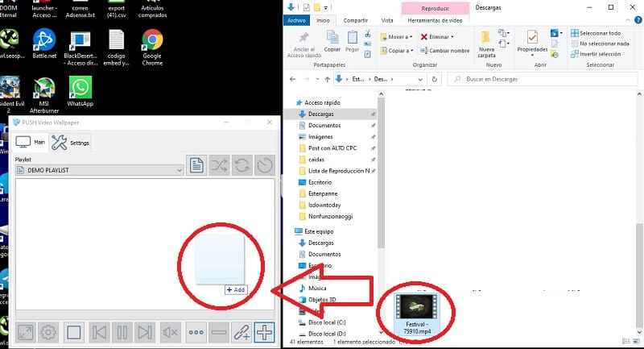Open Propiedades in the ribbon
The height and width of the screenshot is (349, 644).
(x=532, y=44)
